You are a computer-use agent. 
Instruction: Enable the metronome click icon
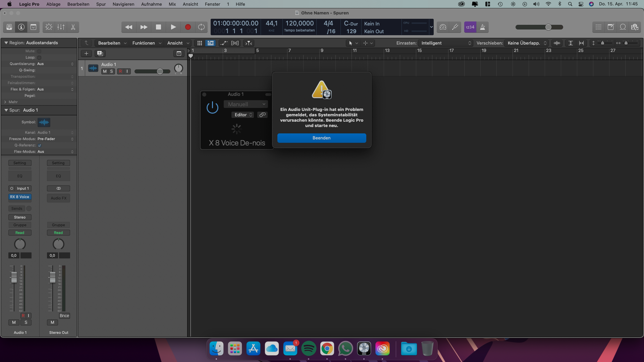[x=483, y=27]
